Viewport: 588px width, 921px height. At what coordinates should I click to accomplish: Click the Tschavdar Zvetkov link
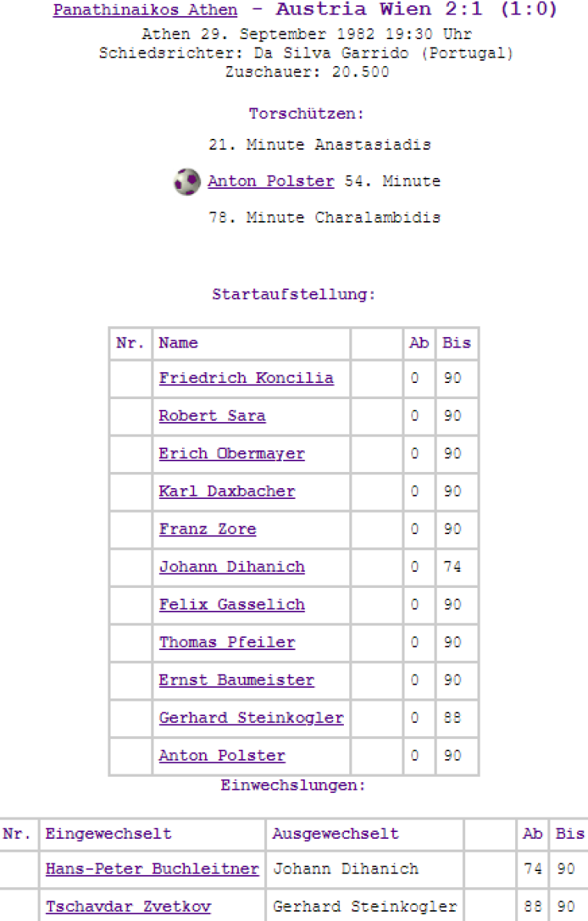click(128, 907)
